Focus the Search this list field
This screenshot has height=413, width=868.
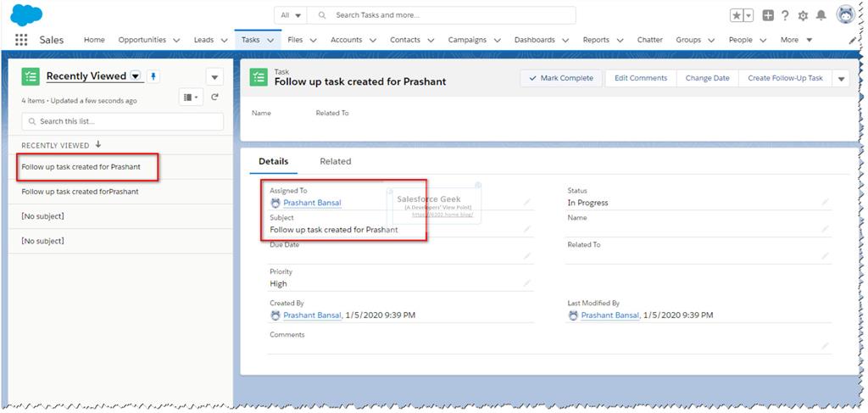coord(123,121)
